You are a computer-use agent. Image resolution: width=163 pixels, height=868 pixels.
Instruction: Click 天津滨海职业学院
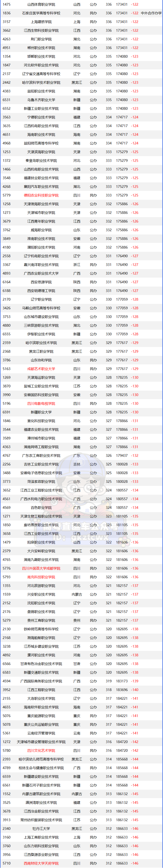click(x=41, y=152)
